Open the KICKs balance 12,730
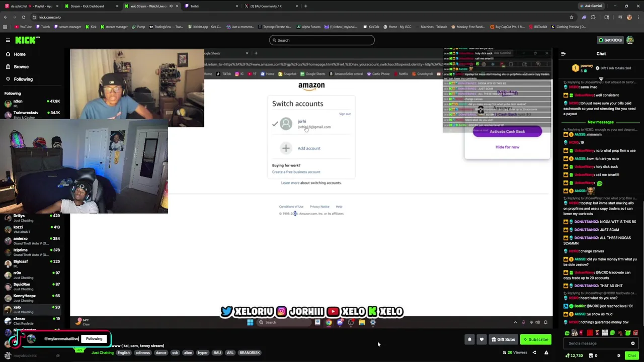Viewport: 644px width, 362px height. 575,355
